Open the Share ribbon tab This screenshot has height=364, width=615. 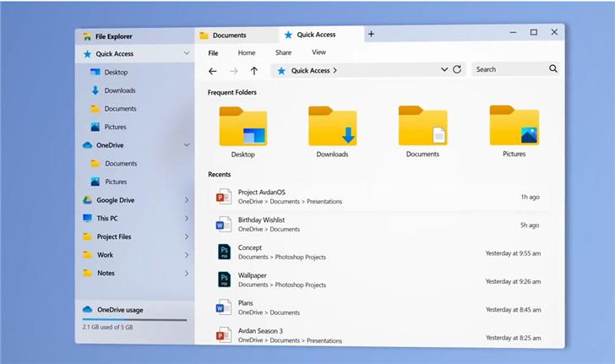point(283,52)
